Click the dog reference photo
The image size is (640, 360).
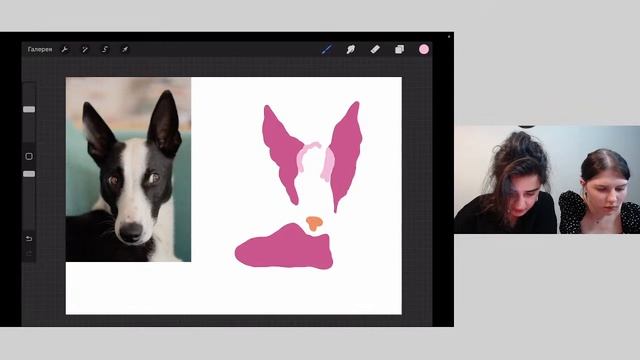(x=128, y=169)
